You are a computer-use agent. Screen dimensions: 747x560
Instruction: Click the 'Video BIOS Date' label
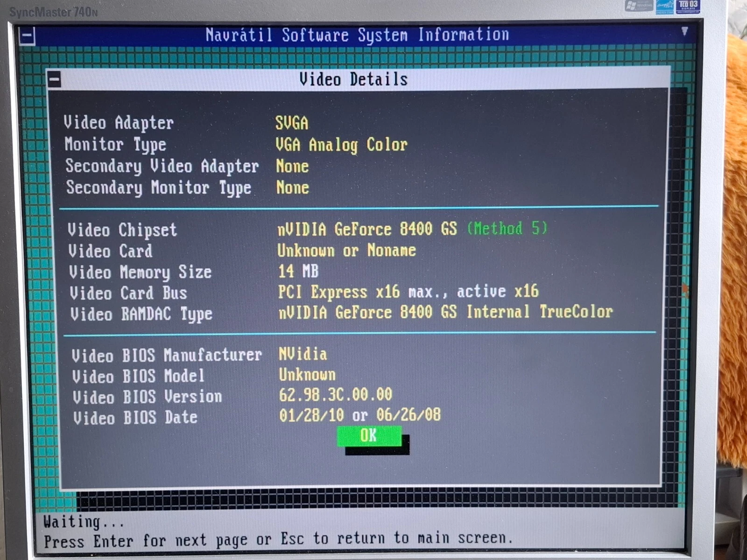click(135, 418)
